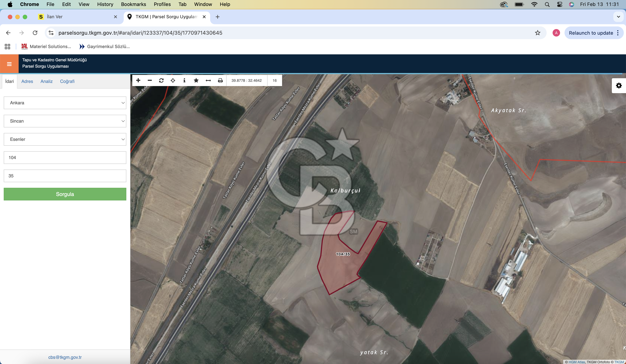Screen dimensions: 626x364
Task: Expand the Esenler neighborhood dropdown
Action: click(x=65, y=139)
